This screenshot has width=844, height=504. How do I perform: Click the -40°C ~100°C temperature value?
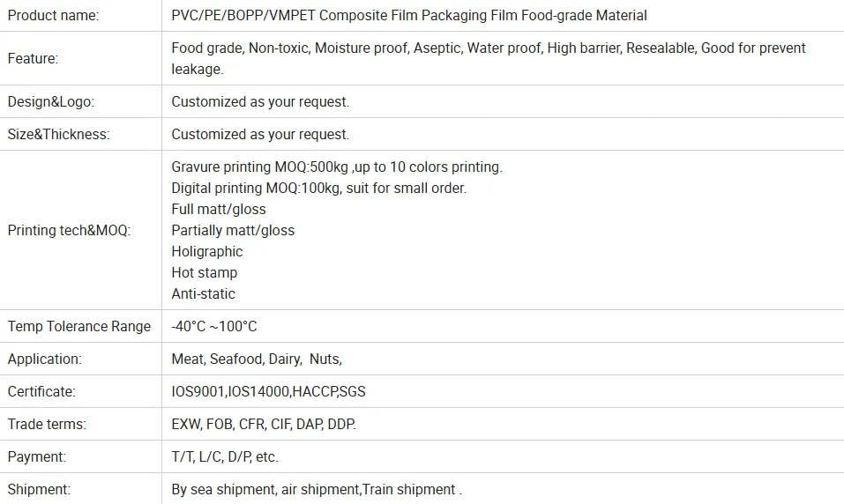tap(214, 327)
